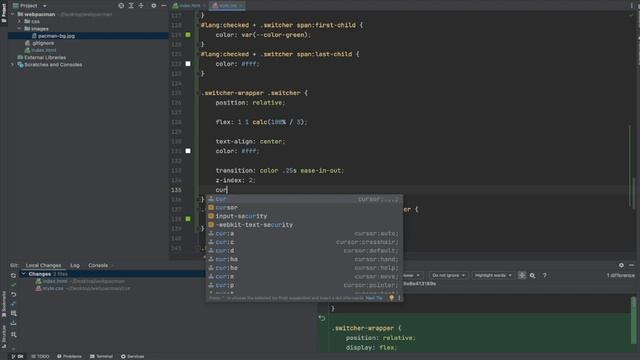Click the green commit checkmark in Git toolbar
The height and width of the screenshot is (360, 640).
point(13,285)
